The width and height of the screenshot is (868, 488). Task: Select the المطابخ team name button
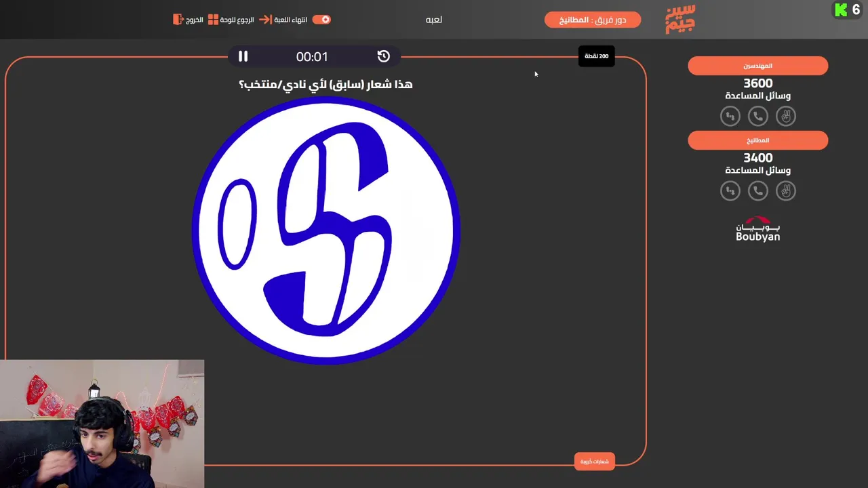pyautogui.click(x=758, y=140)
